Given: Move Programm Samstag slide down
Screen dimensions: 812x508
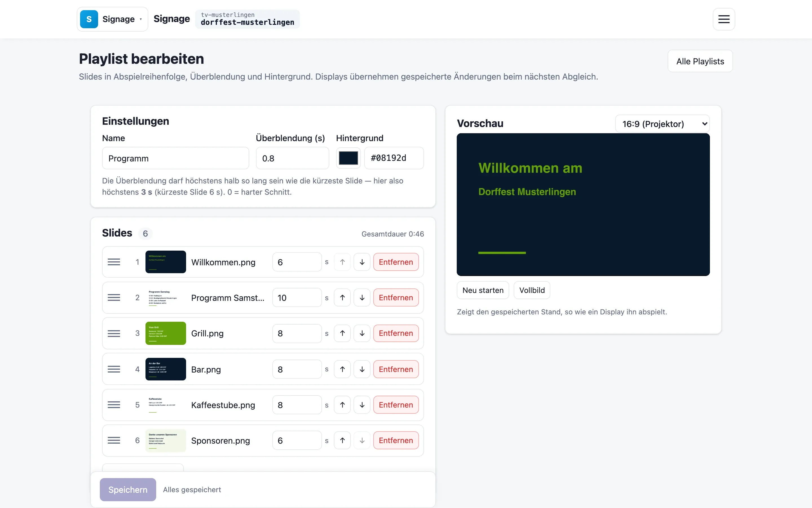Looking at the screenshot, I should pos(362,298).
